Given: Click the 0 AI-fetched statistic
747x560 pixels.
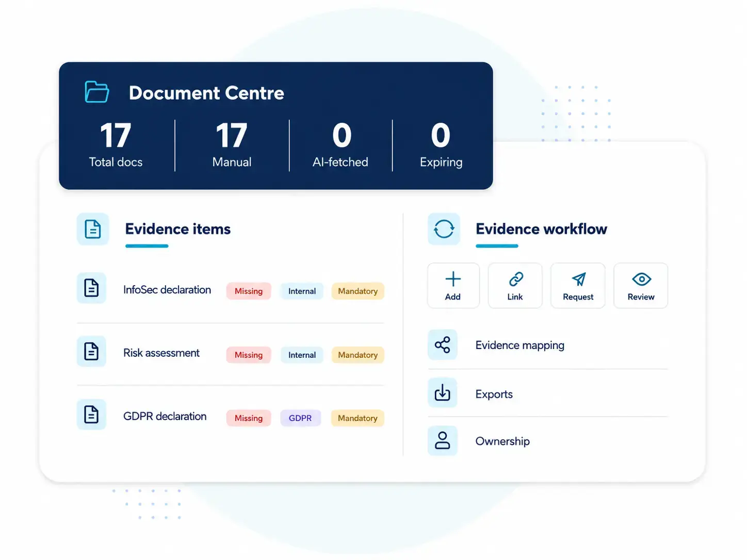Looking at the screenshot, I should (x=340, y=145).
